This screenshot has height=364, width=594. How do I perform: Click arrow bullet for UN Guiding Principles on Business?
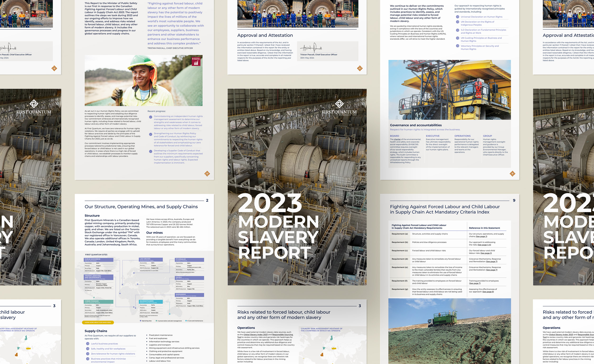coord(458,38)
